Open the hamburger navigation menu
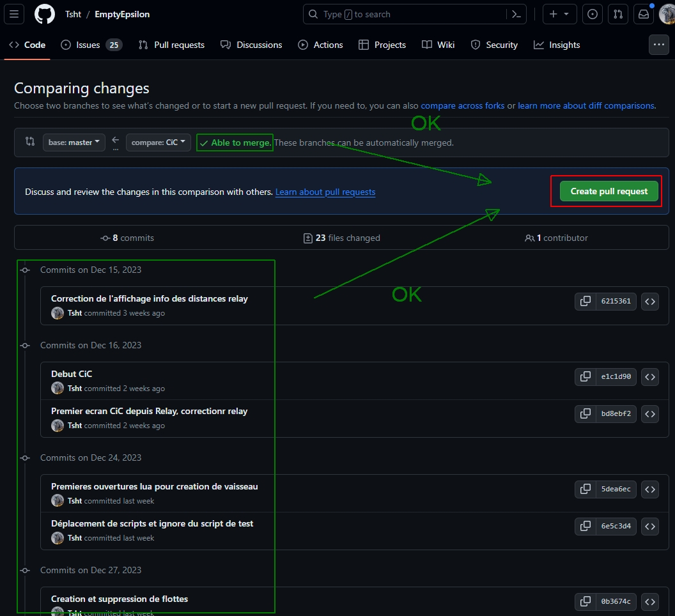This screenshot has height=616, width=675. (14, 14)
